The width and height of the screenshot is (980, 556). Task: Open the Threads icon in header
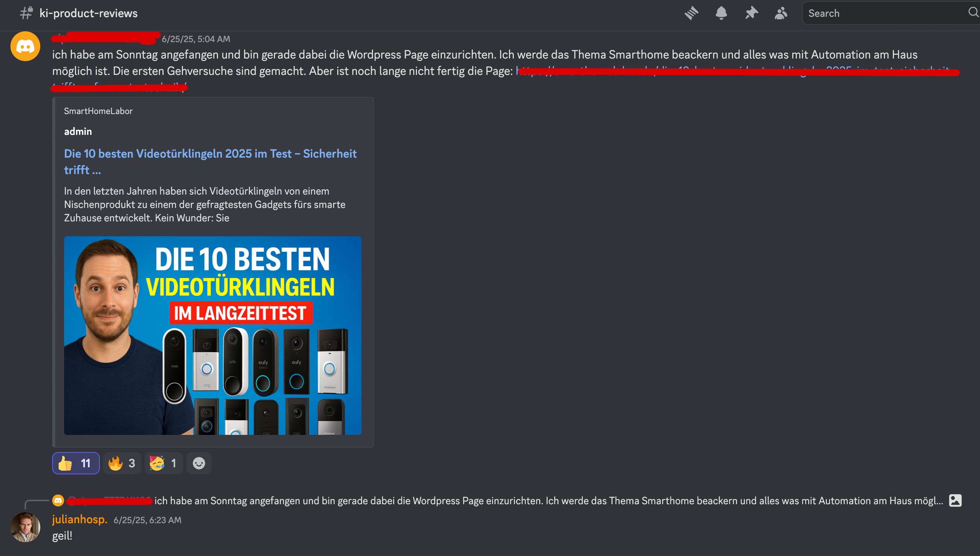[691, 13]
